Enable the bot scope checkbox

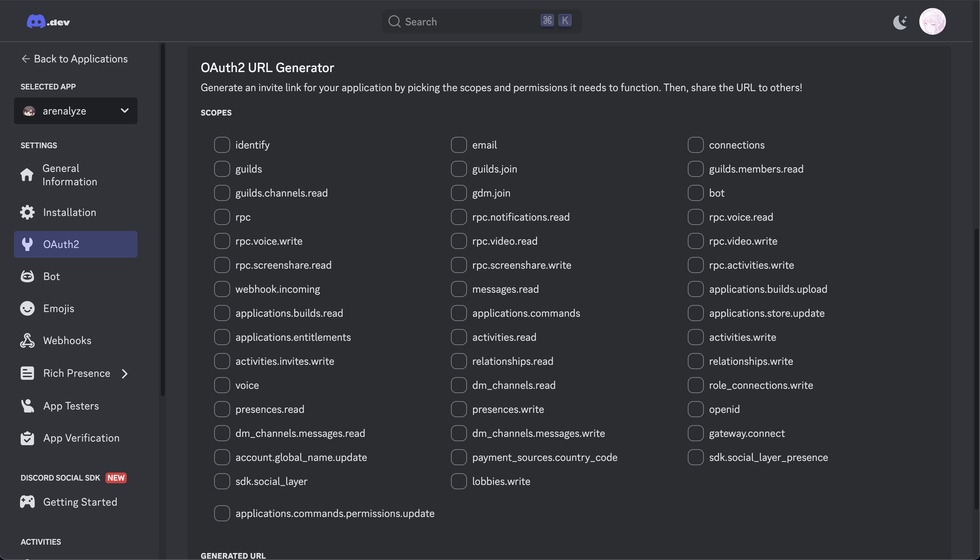(x=695, y=193)
